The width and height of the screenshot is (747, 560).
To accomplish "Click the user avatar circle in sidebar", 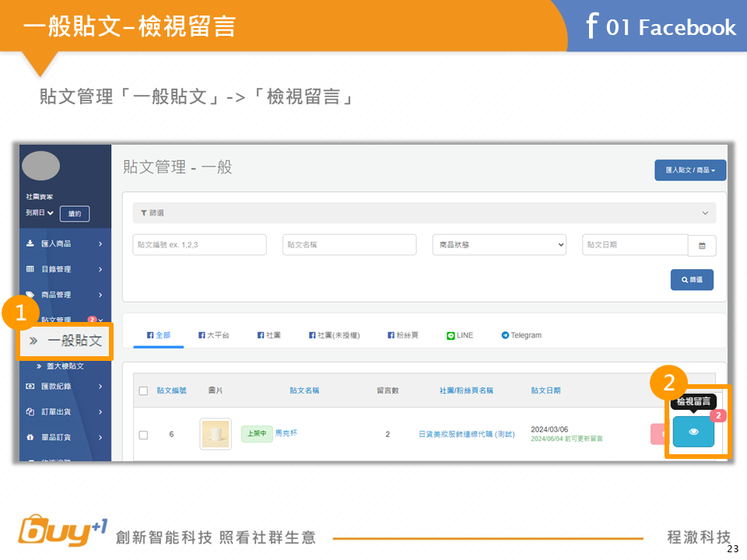I will [x=41, y=166].
